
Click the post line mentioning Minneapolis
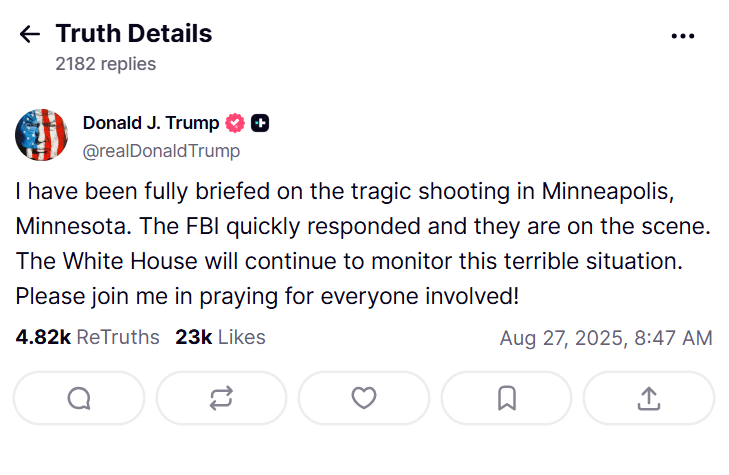click(345, 191)
